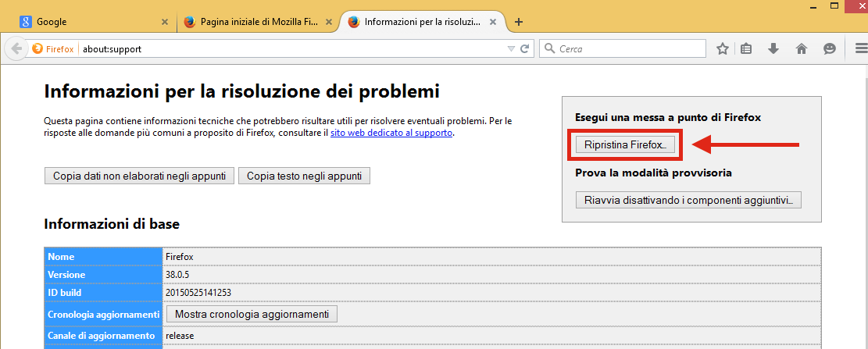
Task: Click the Versione row header cell
Action: coord(103,274)
